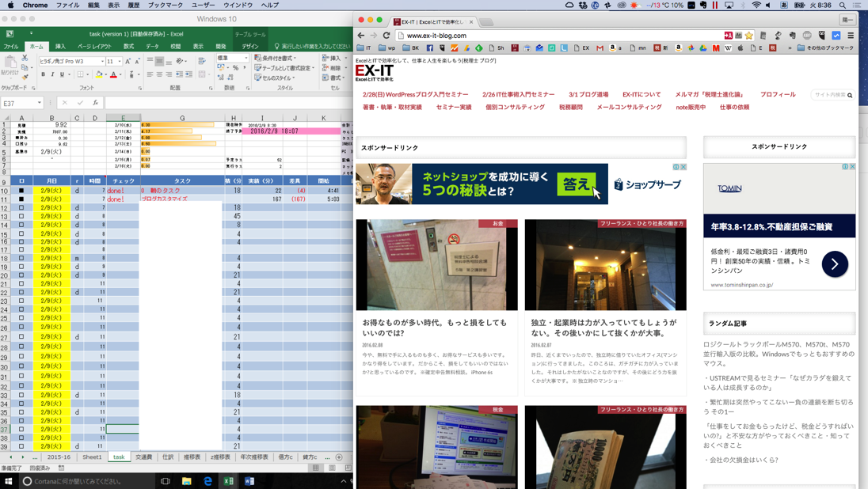This screenshot has width=868, height=489.
Task: Click the wrap text icon in Excel
Action: pyautogui.click(x=201, y=62)
